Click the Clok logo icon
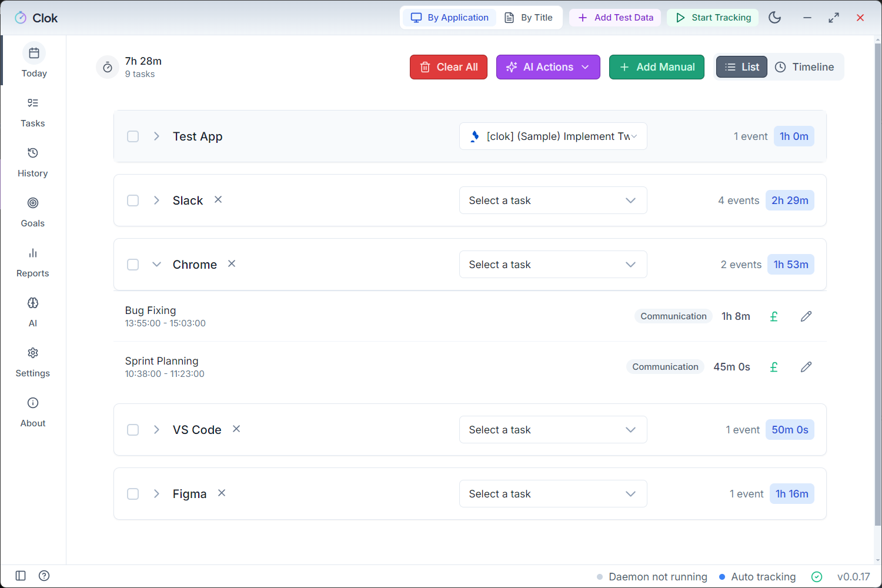The width and height of the screenshot is (882, 588). click(21, 18)
